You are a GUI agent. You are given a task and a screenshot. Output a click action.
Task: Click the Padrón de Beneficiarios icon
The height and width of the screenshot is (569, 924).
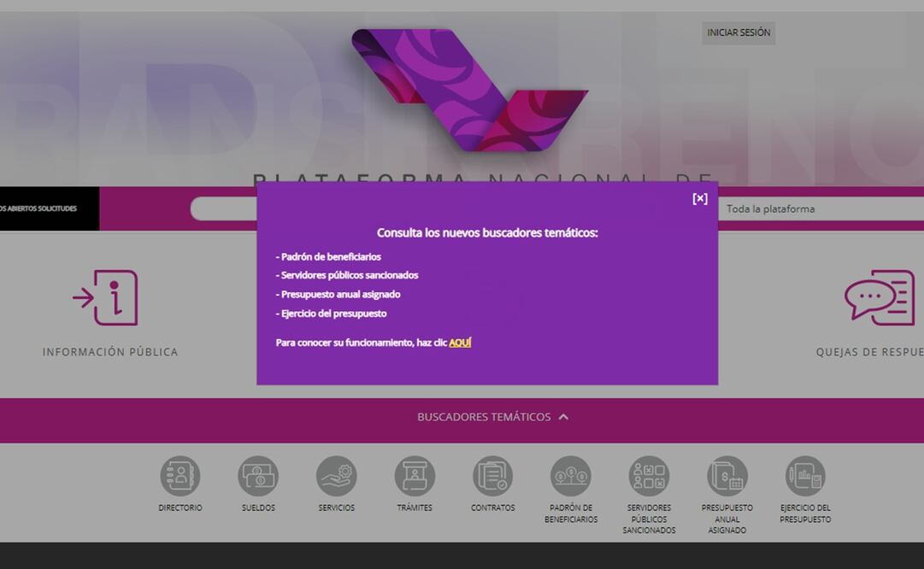[x=570, y=477]
